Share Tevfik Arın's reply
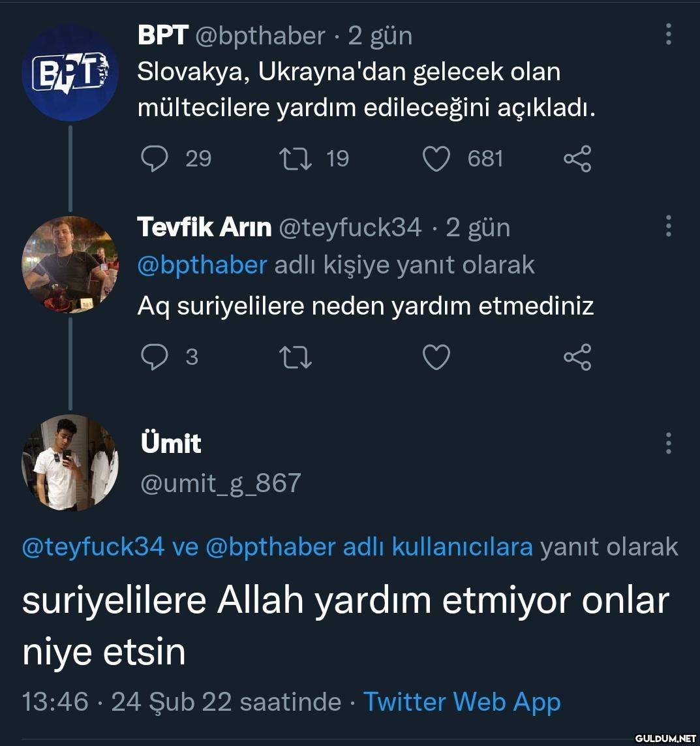 click(577, 357)
